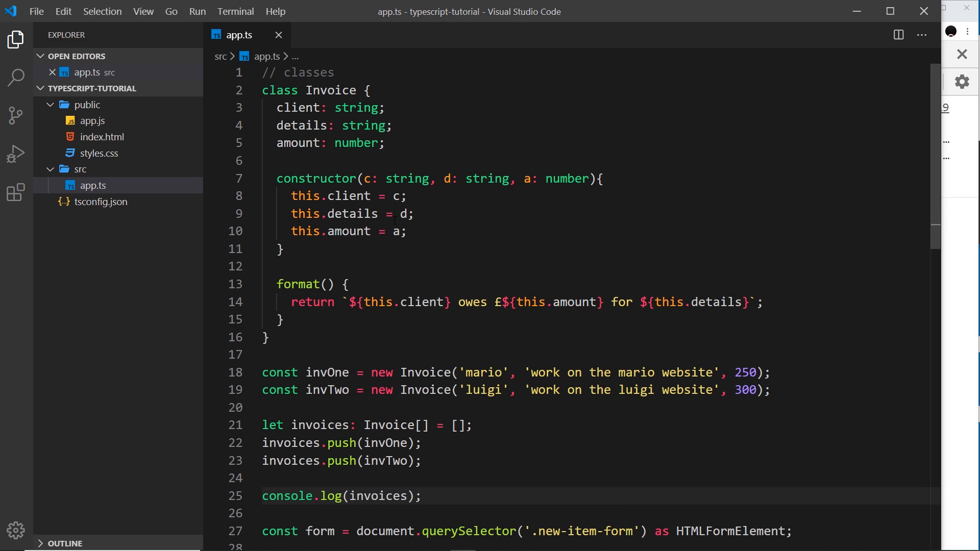
Task: Open index.html in the explorer
Action: tap(102, 137)
